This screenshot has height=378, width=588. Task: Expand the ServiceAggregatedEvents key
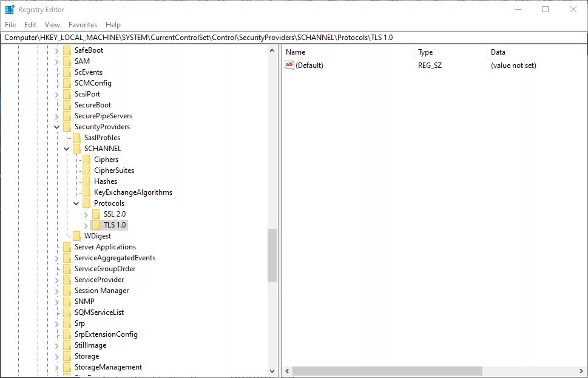tap(56, 258)
